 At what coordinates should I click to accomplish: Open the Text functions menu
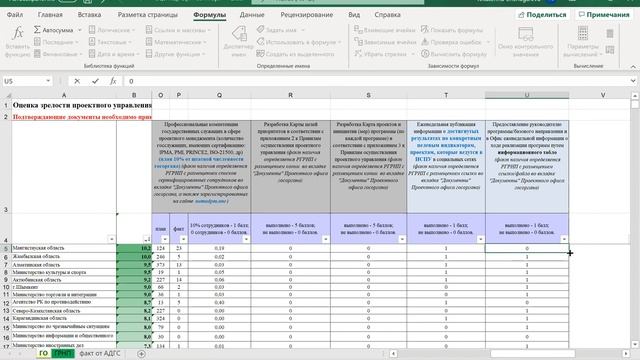[x=110, y=42]
